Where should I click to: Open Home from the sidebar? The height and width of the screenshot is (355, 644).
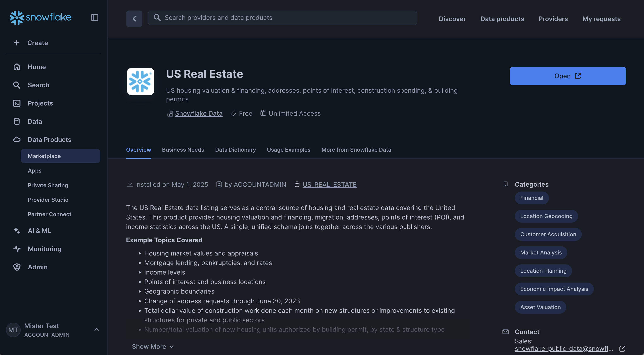pos(37,67)
